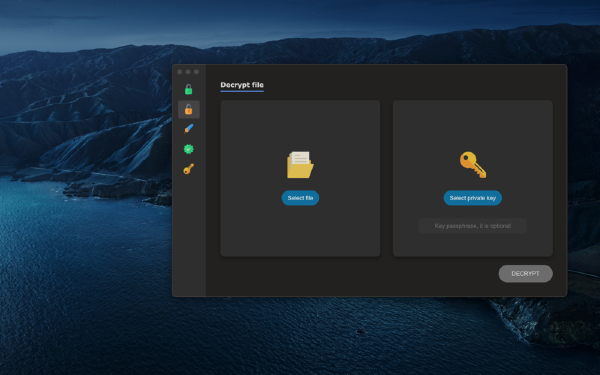The height and width of the screenshot is (375, 600).
Task: Maximize the window with the third traffic light
Action: (x=196, y=72)
